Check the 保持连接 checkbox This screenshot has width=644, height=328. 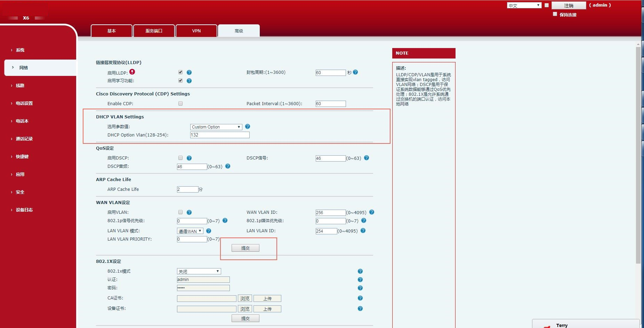[555, 14]
